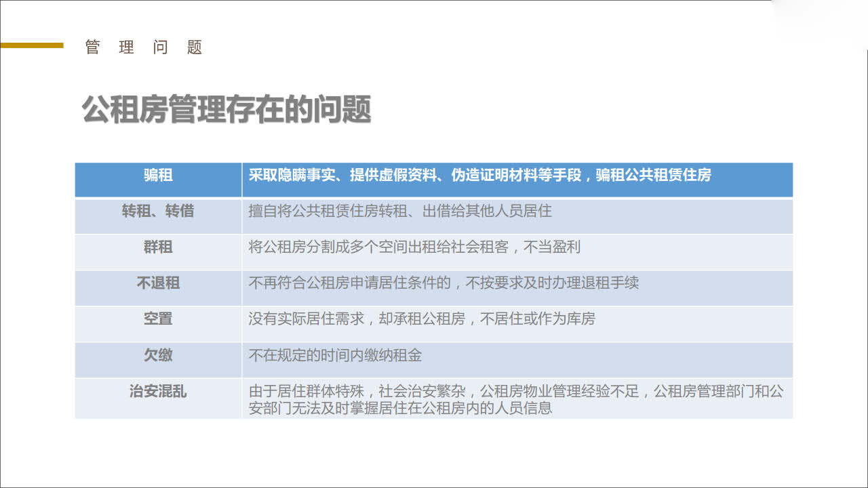Select the 治安混乱 row label
Image resolution: width=868 pixels, height=488 pixels.
[x=158, y=391]
